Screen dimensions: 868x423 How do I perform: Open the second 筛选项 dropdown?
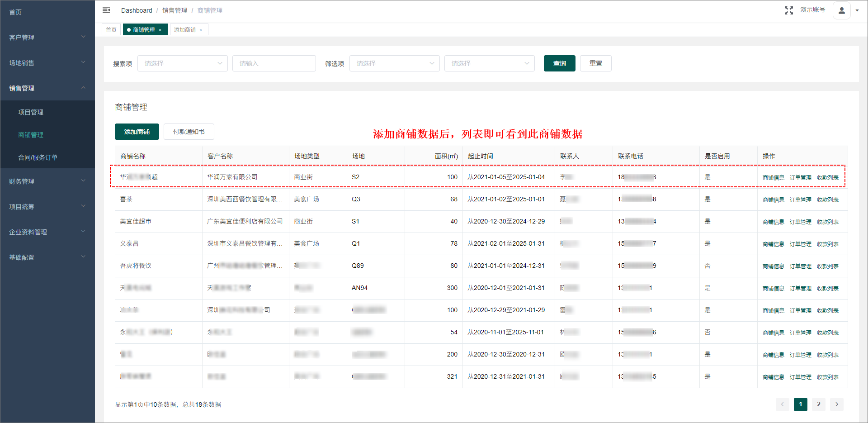490,63
